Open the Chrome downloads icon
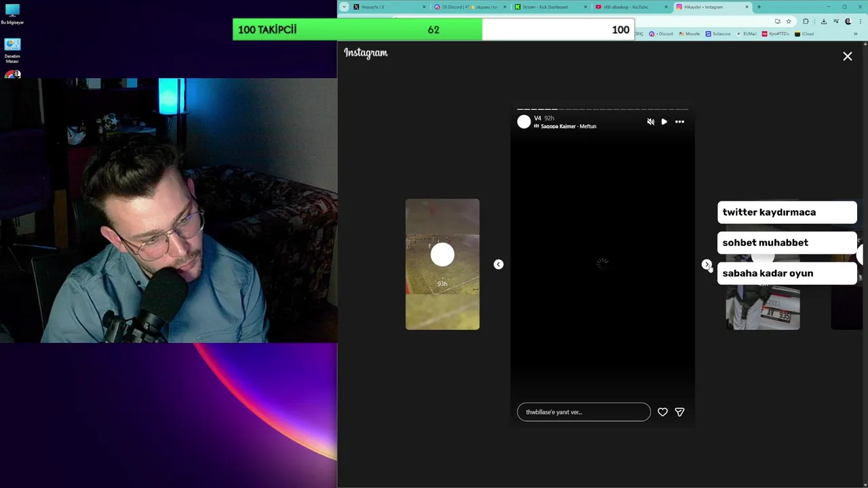Image resolution: width=868 pixels, height=488 pixels. [x=823, y=22]
